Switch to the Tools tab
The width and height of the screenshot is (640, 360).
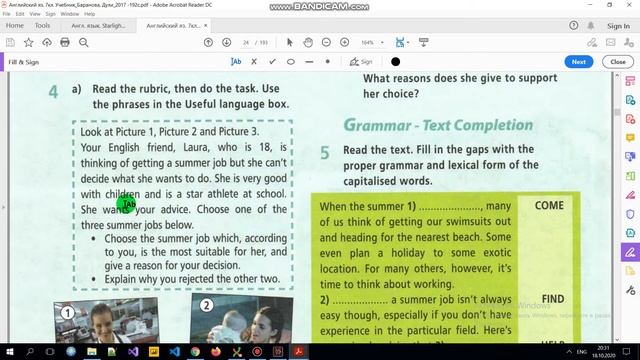tap(42, 25)
